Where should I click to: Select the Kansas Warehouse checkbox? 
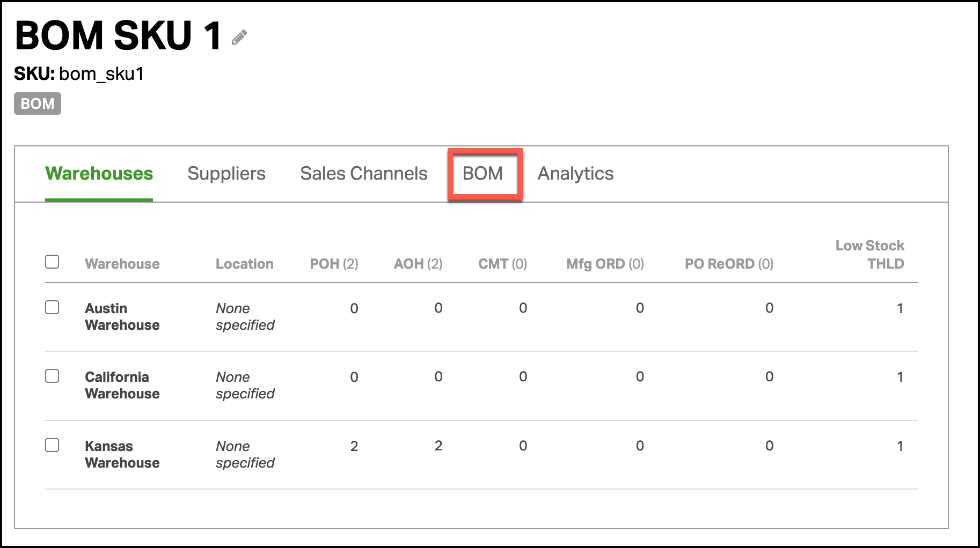tap(52, 445)
